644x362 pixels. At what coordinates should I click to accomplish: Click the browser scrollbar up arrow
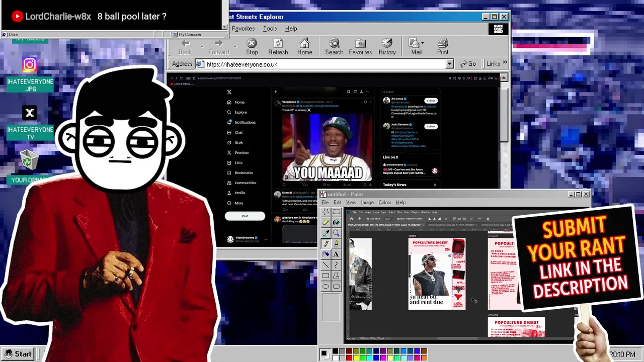(504, 77)
